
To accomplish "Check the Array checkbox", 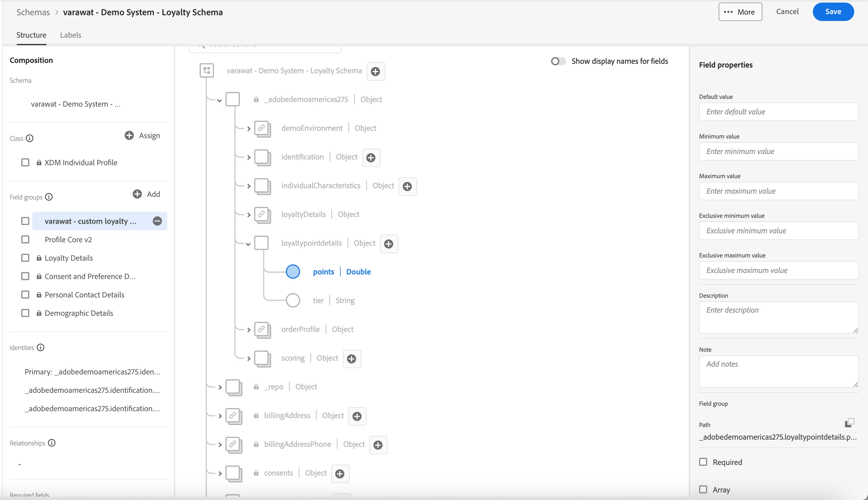I will (x=703, y=489).
